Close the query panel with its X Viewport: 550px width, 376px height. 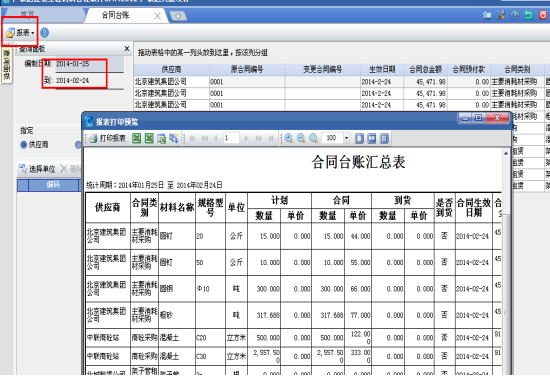click(x=127, y=49)
